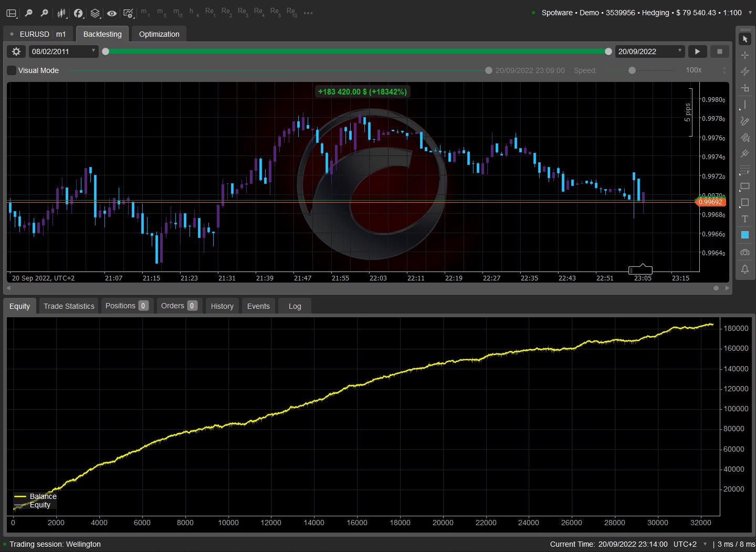Image resolution: width=756 pixels, height=552 pixels.
Task: Expand the Spotware Demo account dropdown
Action: point(749,13)
